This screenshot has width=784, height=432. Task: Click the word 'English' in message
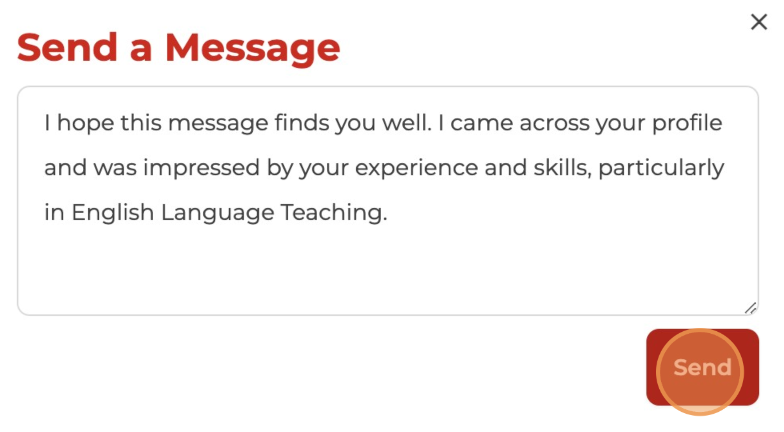point(112,212)
